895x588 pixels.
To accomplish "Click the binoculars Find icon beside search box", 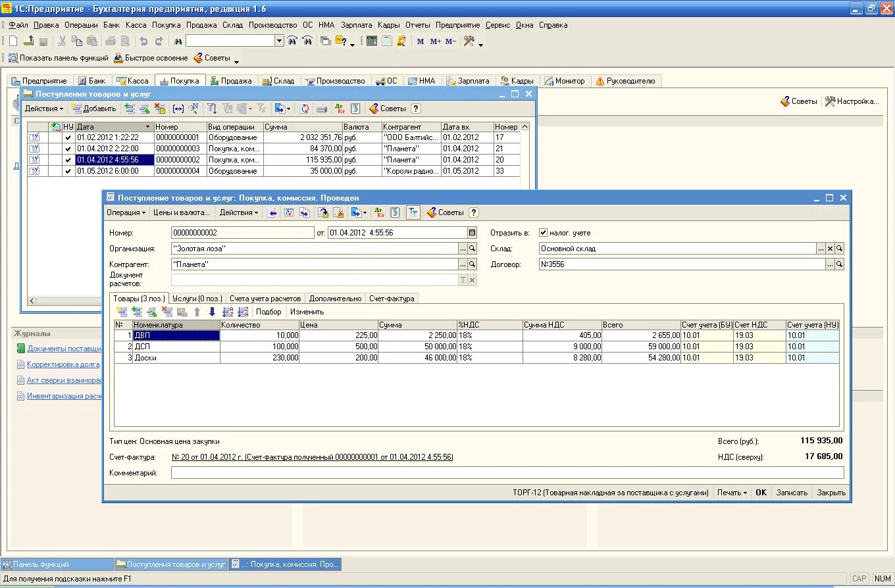I will click(x=178, y=41).
